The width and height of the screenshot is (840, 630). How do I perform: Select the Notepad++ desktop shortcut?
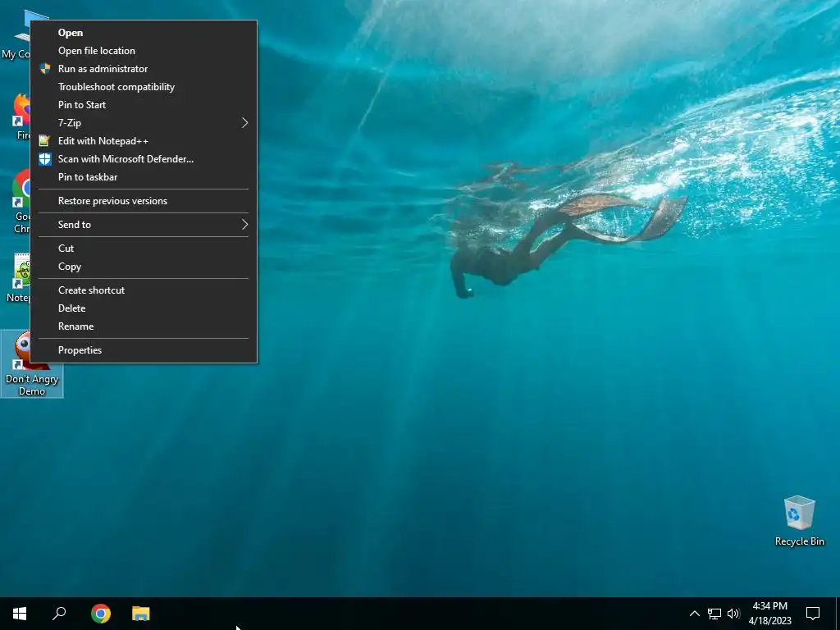pyautogui.click(x=18, y=279)
